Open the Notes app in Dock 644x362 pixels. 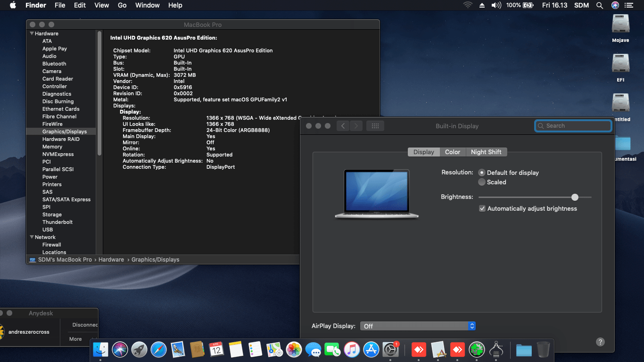coord(236,349)
